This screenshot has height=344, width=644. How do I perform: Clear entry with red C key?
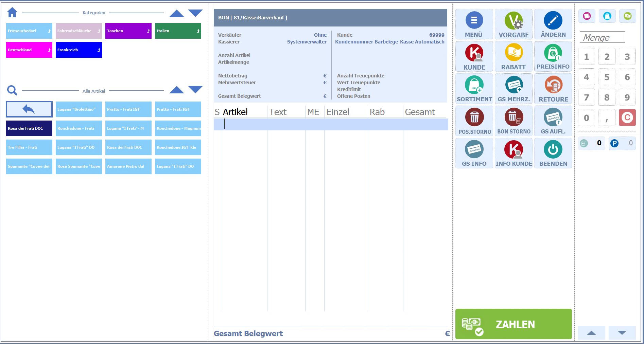coord(627,118)
